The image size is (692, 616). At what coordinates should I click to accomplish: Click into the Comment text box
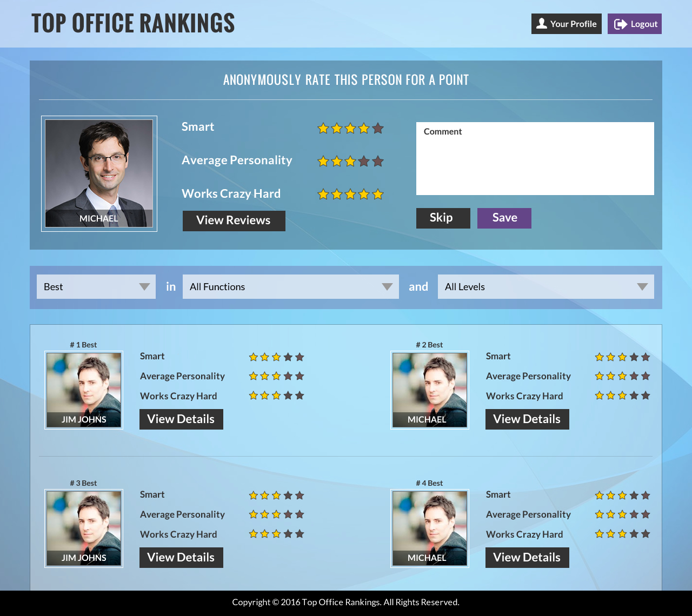pos(535,158)
